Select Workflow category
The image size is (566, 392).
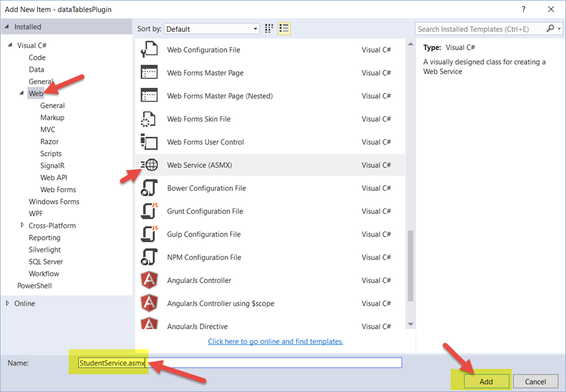coord(44,273)
